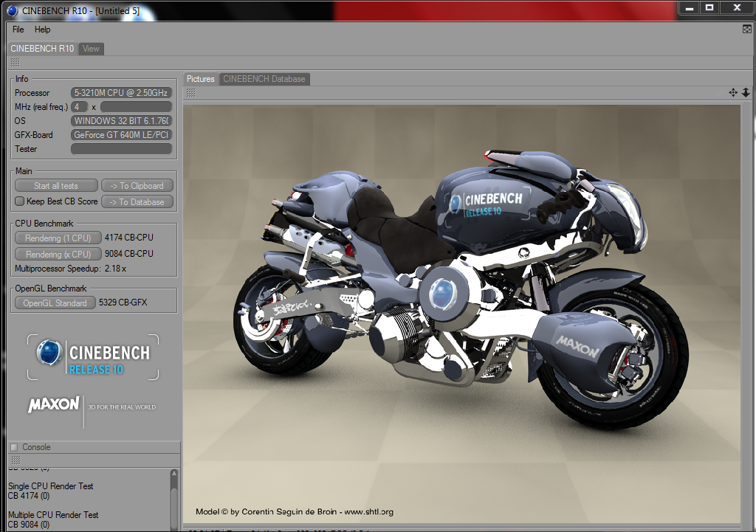Screen dimensions: 756x532
Task: Click the layout icon at the menu bar's right end
Action: (x=747, y=30)
